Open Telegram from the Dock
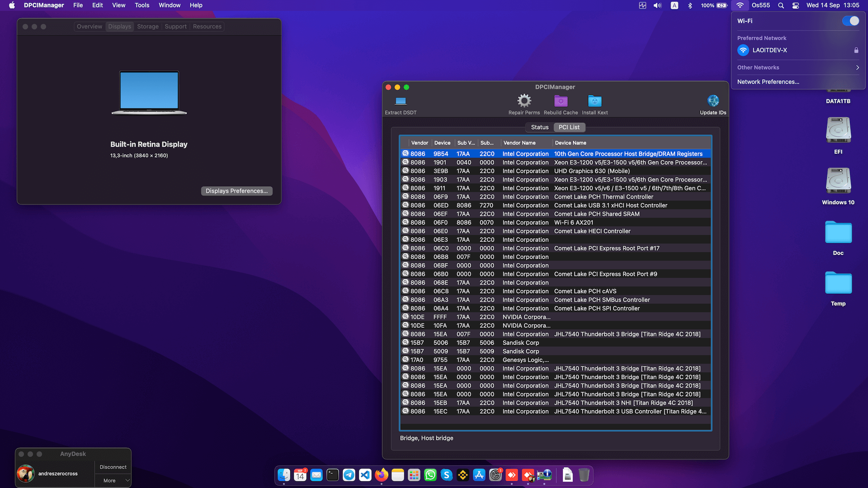This screenshot has height=488, width=868. 349,475
